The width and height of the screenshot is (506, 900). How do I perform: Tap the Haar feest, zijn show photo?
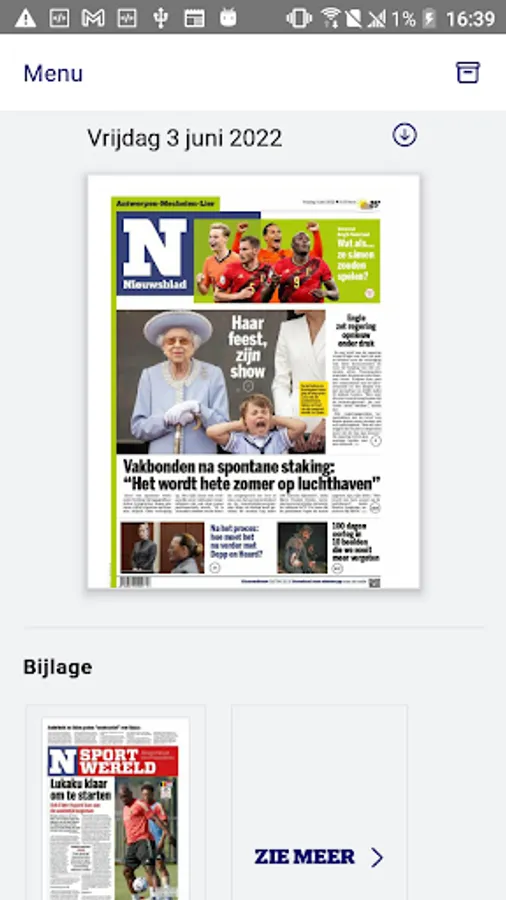point(221,382)
